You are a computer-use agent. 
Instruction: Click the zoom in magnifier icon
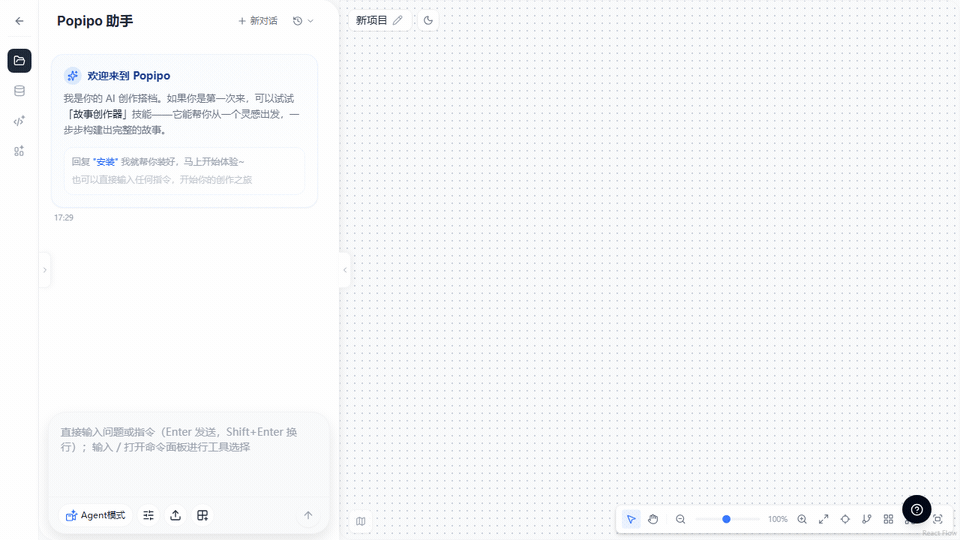point(802,519)
